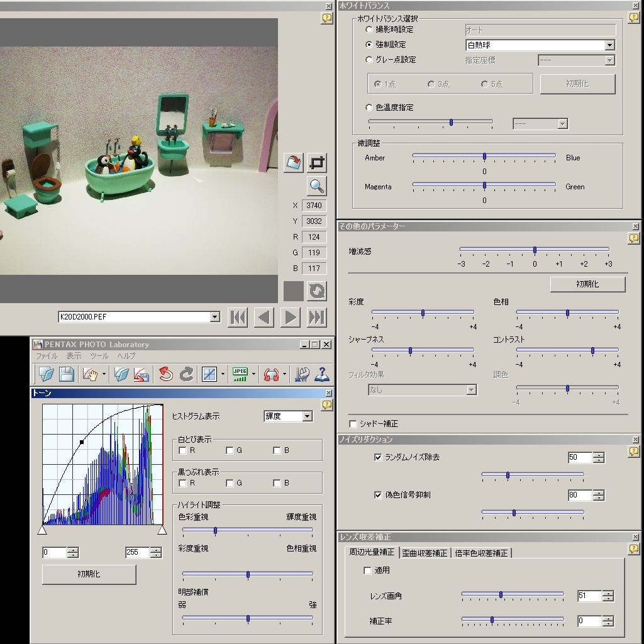
Task: Click the コントラスト slider handle
Action: [x=592, y=350]
